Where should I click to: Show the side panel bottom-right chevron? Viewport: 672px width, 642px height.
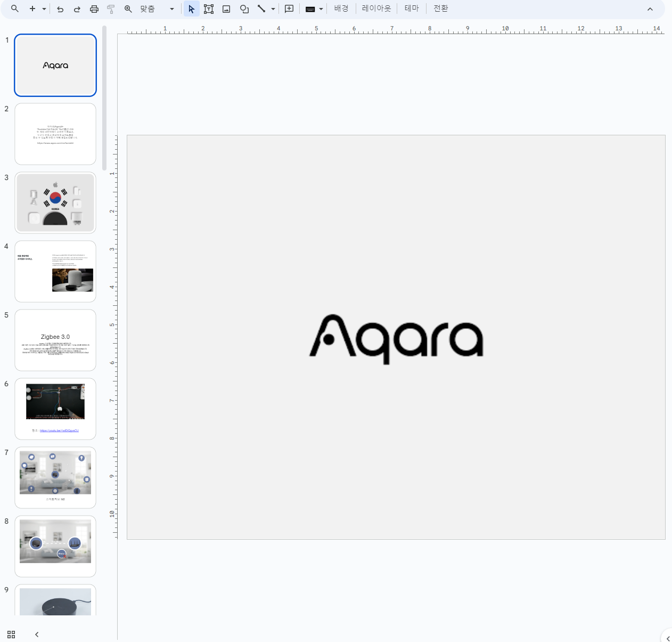[667, 638]
